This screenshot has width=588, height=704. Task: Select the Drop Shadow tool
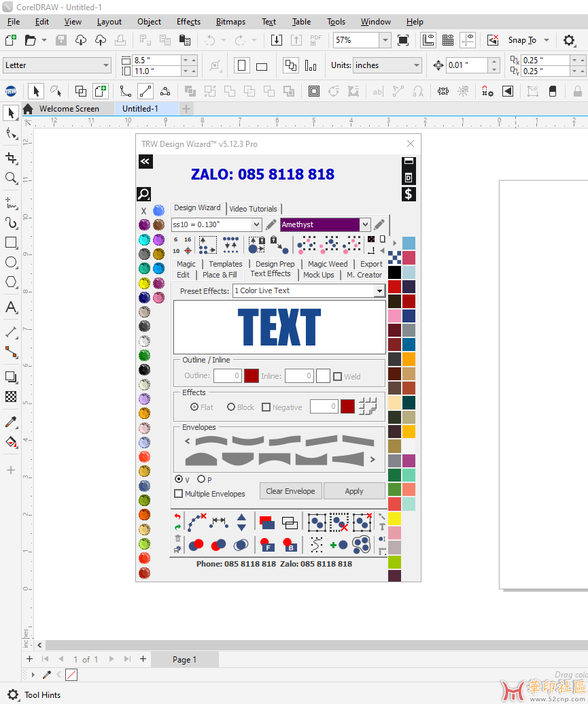(x=11, y=377)
